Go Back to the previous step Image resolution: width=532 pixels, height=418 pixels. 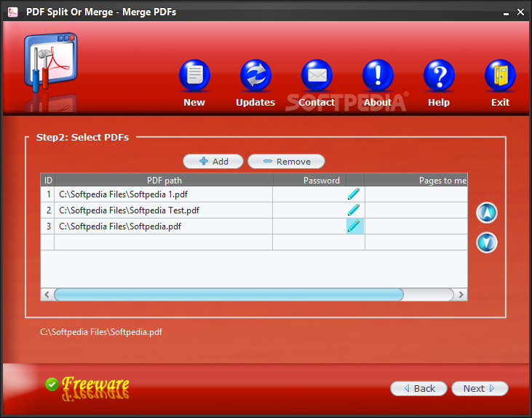(418, 388)
